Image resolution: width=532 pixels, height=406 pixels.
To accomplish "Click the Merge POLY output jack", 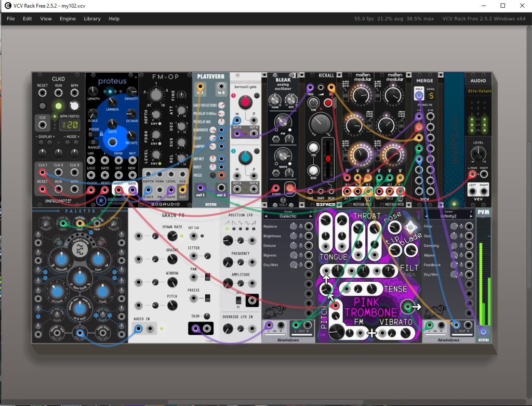I will pyautogui.click(x=419, y=95).
